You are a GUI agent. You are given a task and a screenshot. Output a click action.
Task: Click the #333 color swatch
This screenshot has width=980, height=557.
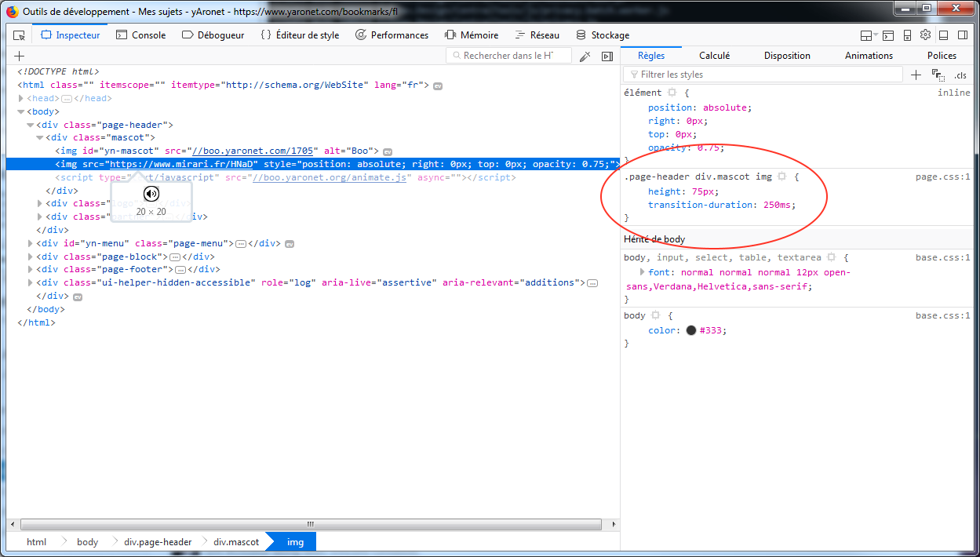coord(691,330)
